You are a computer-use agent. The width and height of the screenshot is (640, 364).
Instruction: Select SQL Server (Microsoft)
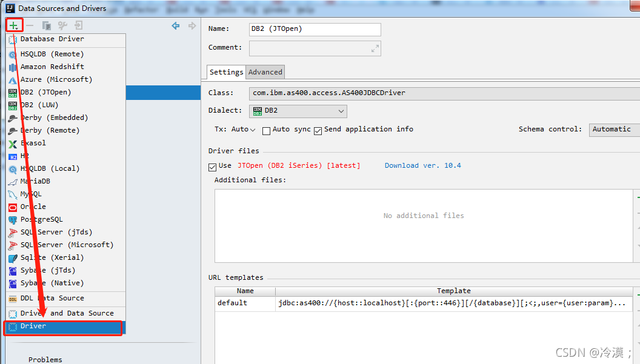65,245
